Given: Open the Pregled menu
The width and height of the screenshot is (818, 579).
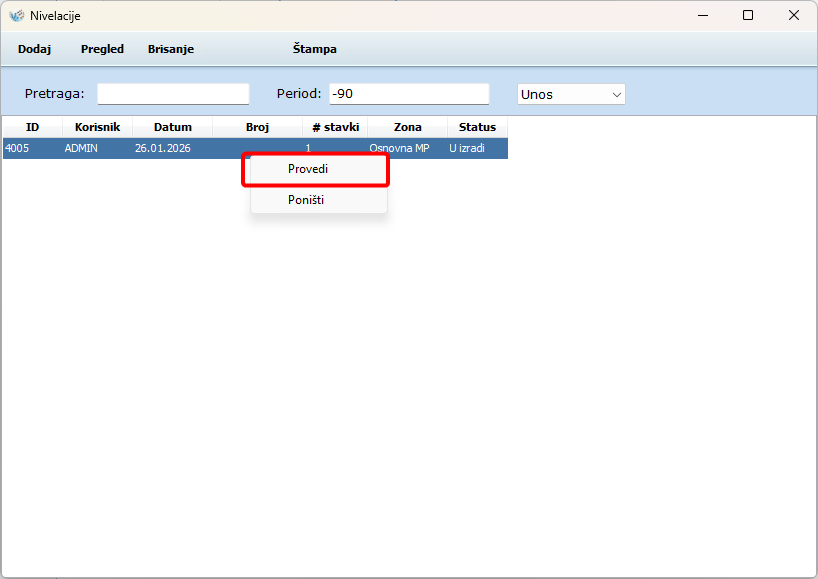Looking at the screenshot, I should pyautogui.click(x=102, y=49).
